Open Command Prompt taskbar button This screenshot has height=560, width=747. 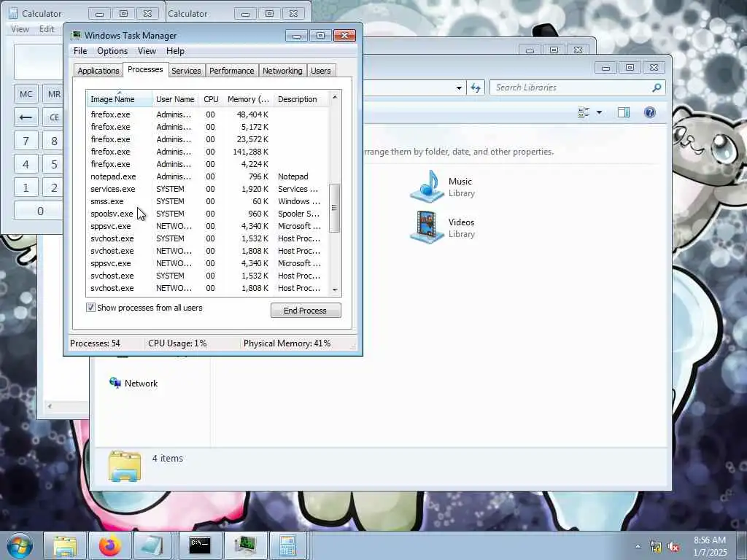click(199, 545)
